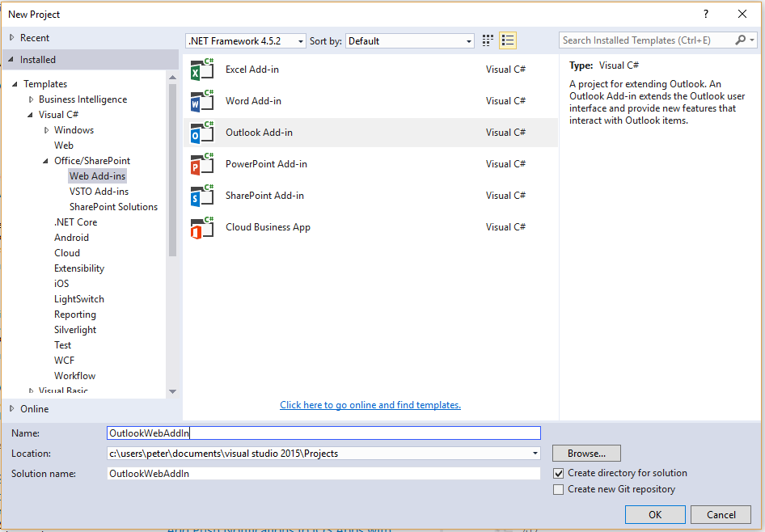
Task: Toggle Create directory for solution checkbox
Action: pos(559,473)
